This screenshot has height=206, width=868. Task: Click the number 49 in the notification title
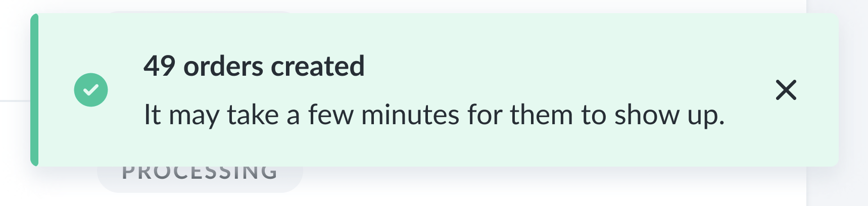[x=160, y=66]
